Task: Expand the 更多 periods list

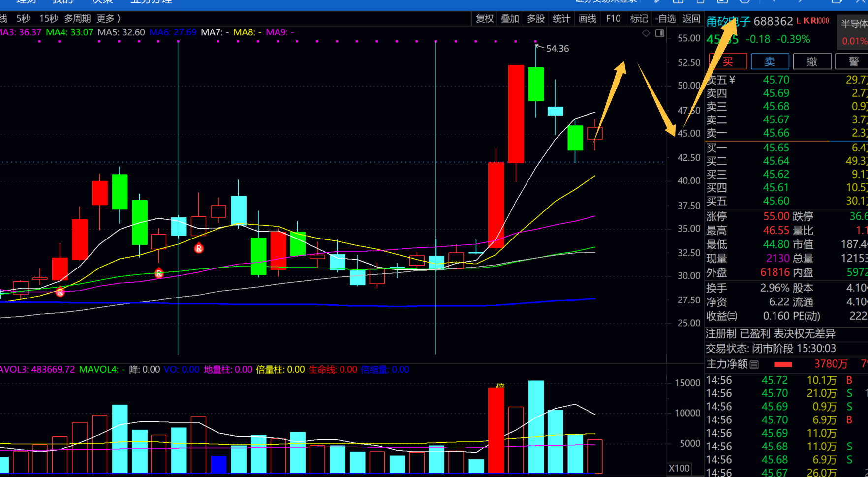Action: coord(108,19)
